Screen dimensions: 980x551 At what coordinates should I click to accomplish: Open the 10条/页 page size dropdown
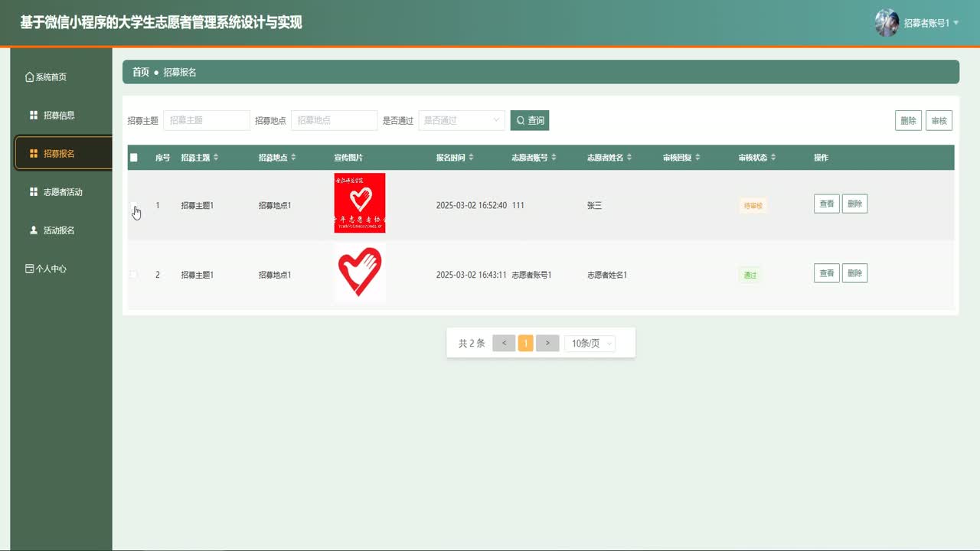click(590, 344)
